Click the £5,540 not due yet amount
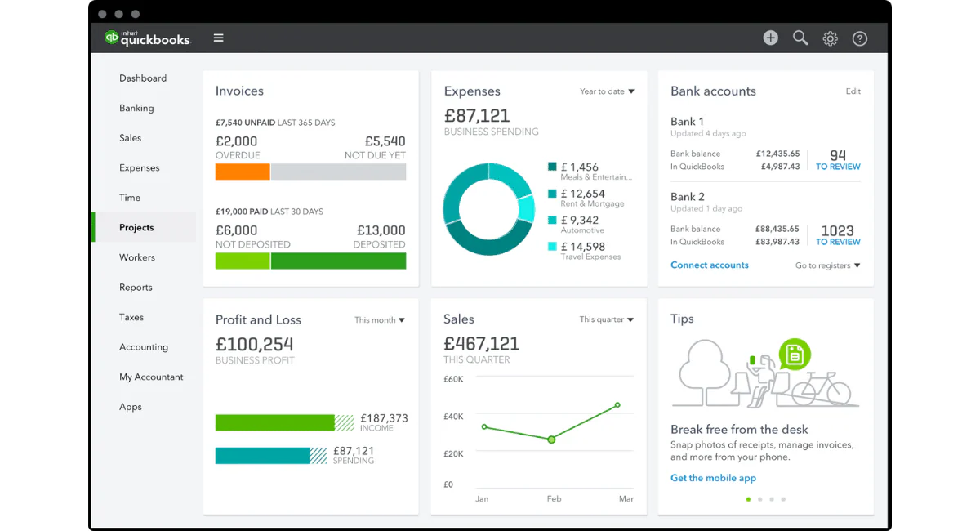This screenshot has width=980, height=531. tap(385, 141)
